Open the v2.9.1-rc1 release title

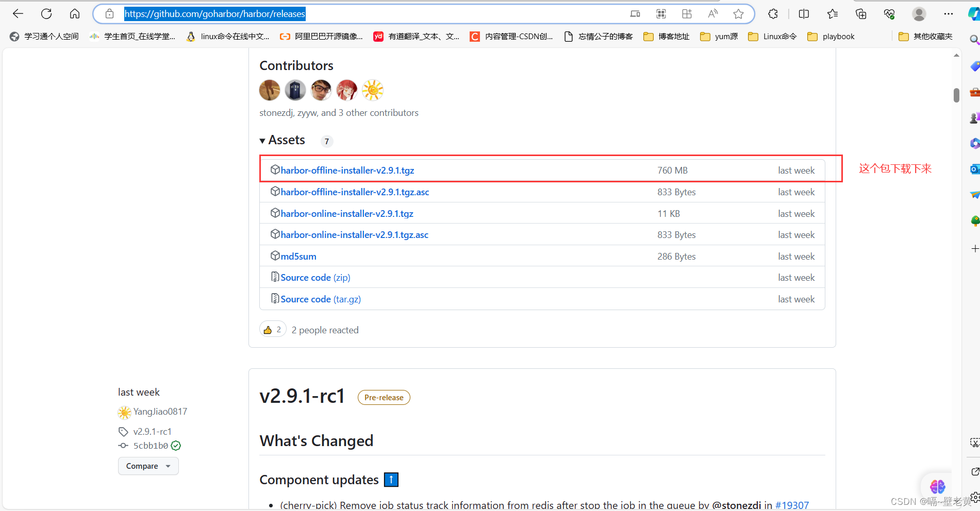tap(302, 396)
